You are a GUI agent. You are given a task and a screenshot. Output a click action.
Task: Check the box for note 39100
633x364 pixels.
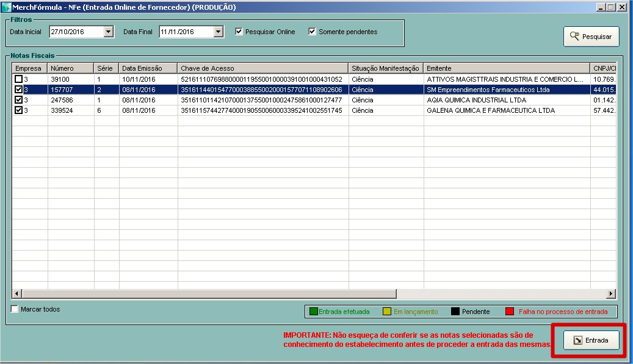pyautogui.click(x=19, y=79)
